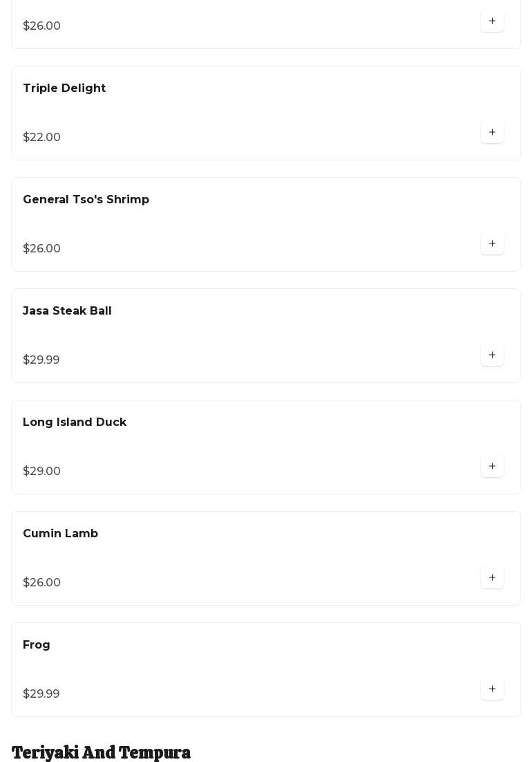Open the Frog menu item title
Image resolution: width=532 pixels, height=762 pixels.
(x=37, y=645)
